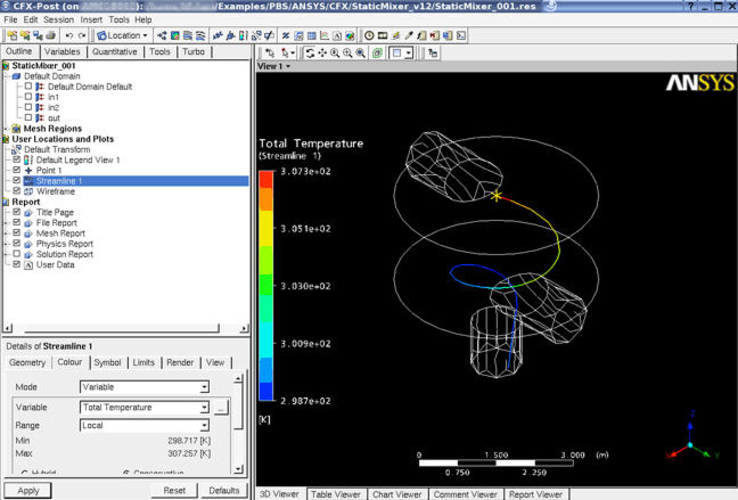Image resolution: width=738 pixels, height=500 pixels.
Task: Select User Data in the report tree
Action: point(55,265)
